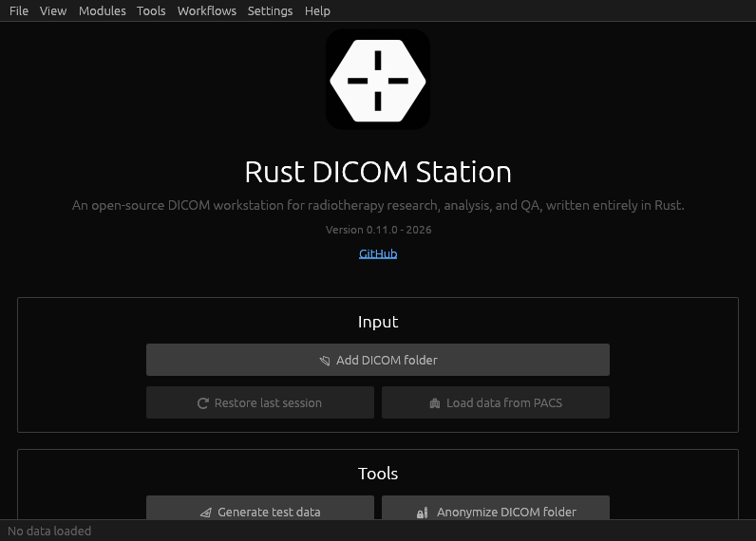Open the Tools menu in menu bar
This screenshot has width=756, height=541.
click(x=151, y=10)
